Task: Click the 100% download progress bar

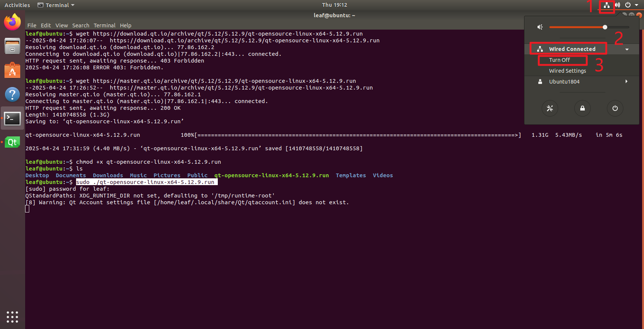Action: [351, 135]
